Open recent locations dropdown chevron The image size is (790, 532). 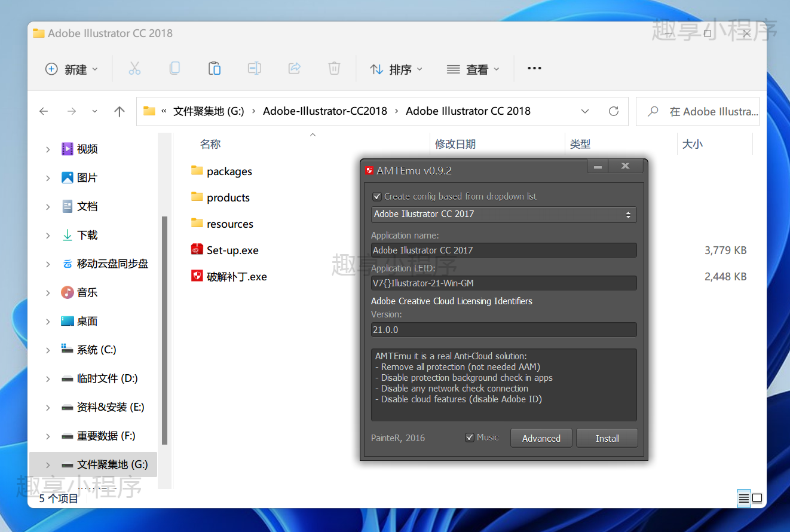click(94, 111)
